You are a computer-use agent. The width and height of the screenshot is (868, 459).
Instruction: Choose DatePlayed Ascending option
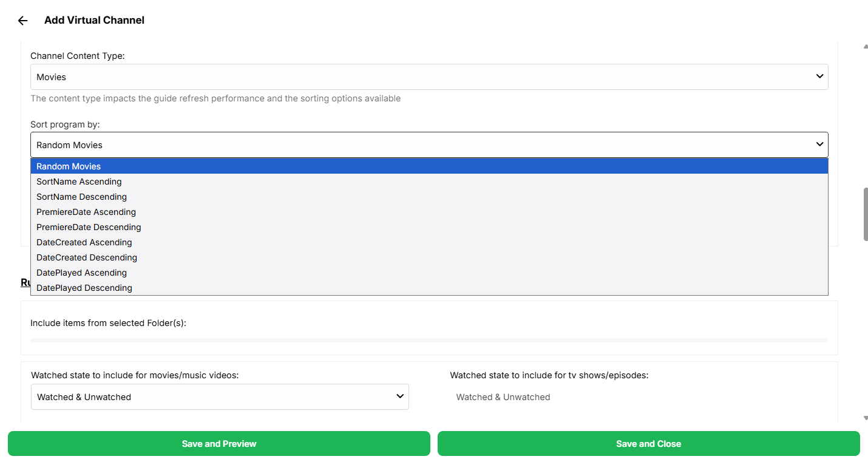[x=81, y=273]
